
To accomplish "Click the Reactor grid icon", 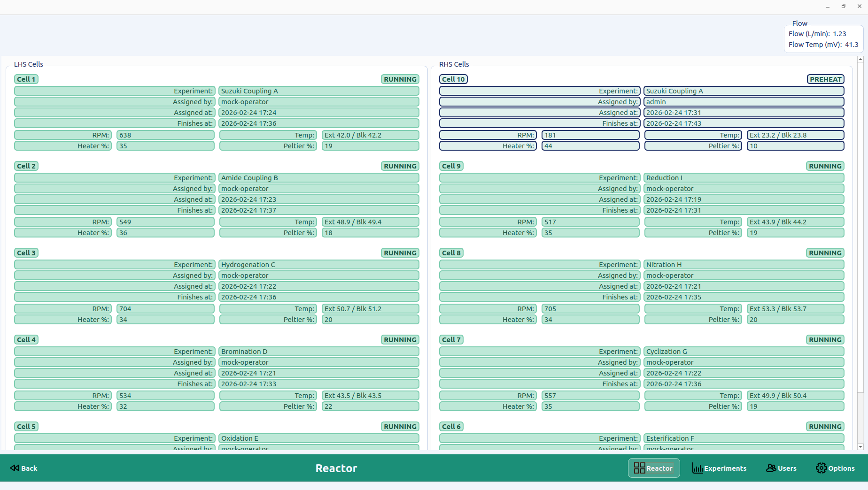I will 639,468.
